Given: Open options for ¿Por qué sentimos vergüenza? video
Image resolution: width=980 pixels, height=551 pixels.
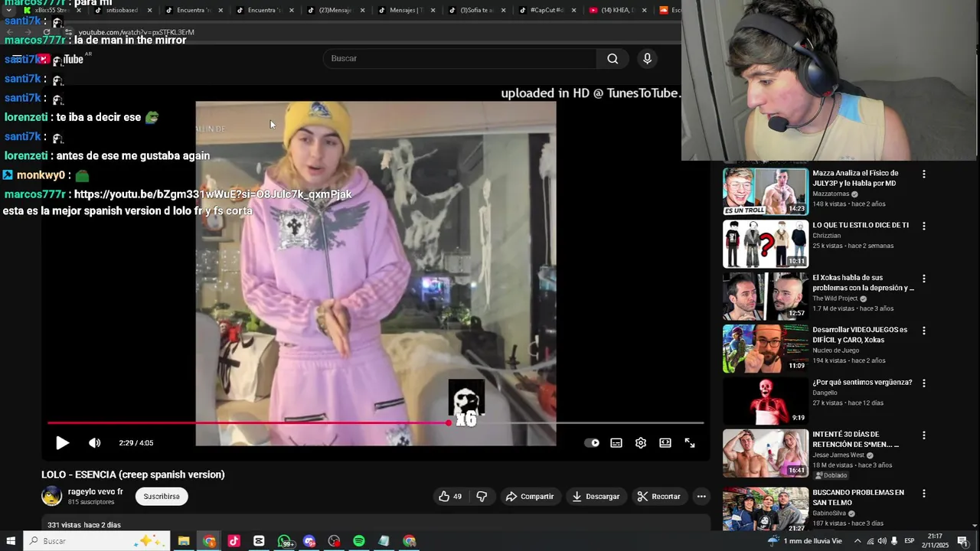Looking at the screenshot, I should [x=924, y=383].
